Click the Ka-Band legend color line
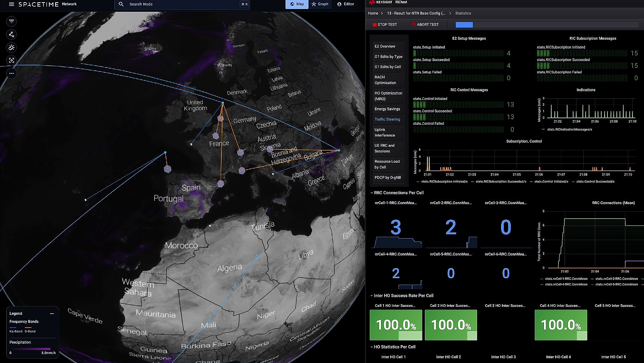This screenshot has height=363, width=644. point(13,328)
